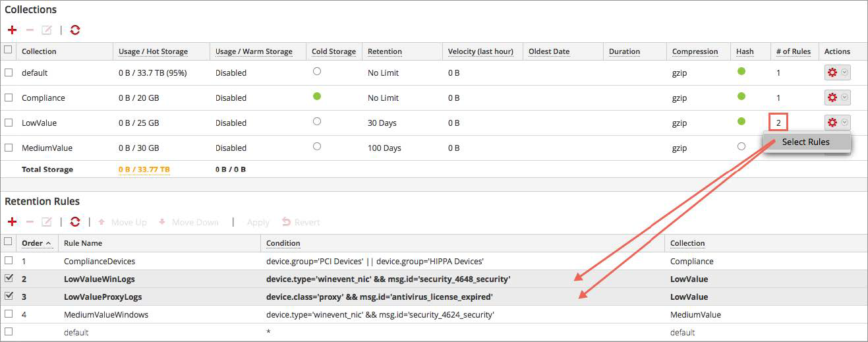Click the green Hash indicator for default collection
Screen dimensions: 868x342
pos(741,72)
